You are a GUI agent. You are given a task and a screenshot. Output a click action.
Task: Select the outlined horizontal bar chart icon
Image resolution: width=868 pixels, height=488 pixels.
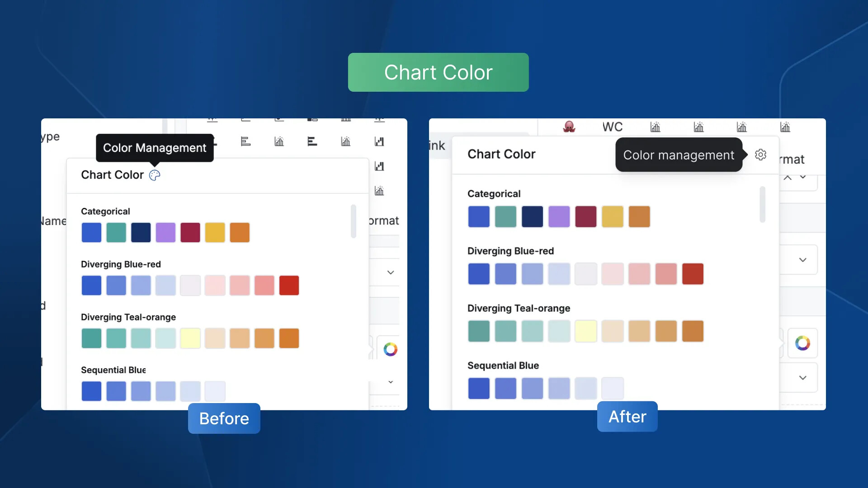click(245, 142)
